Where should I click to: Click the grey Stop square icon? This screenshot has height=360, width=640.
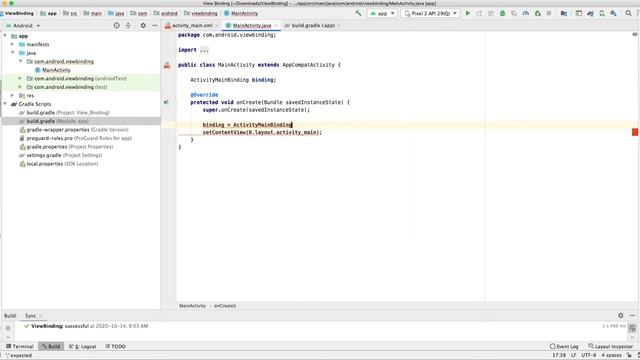click(x=549, y=13)
